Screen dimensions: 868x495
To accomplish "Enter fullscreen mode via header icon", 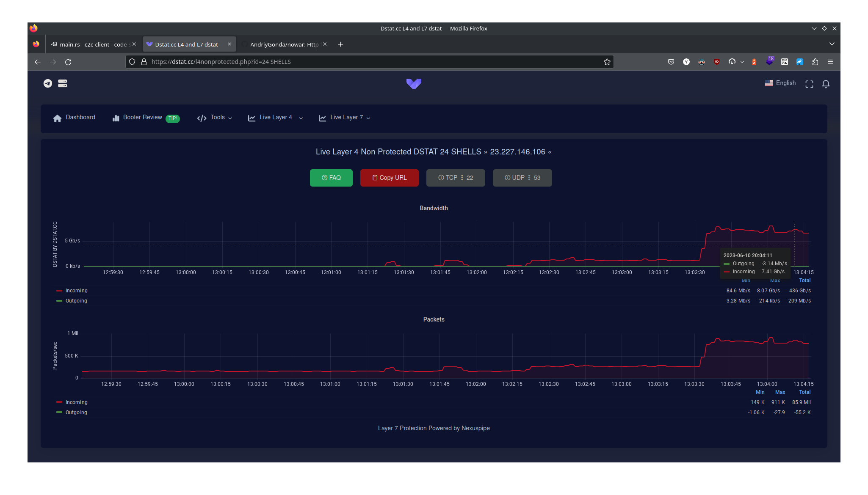I will [809, 84].
